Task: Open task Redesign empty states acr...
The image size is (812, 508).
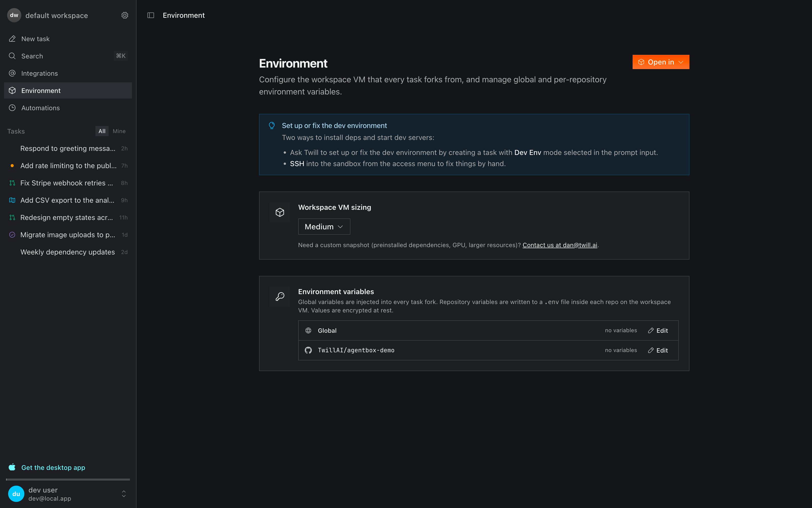Action: pos(68,217)
